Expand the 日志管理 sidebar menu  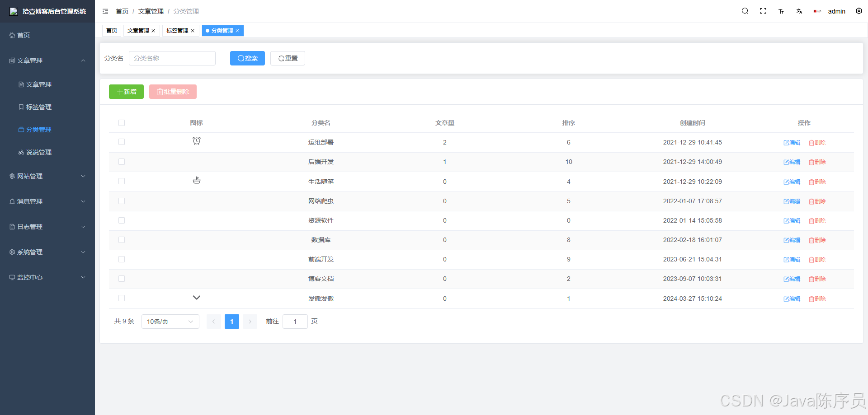point(47,227)
